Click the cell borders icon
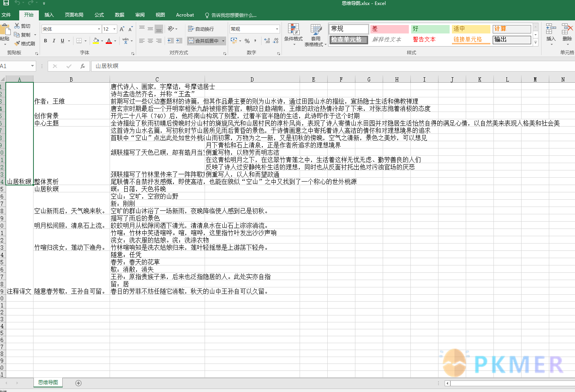Image resolution: width=575 pixels, height=392 pixels. (x=79, y=41)
